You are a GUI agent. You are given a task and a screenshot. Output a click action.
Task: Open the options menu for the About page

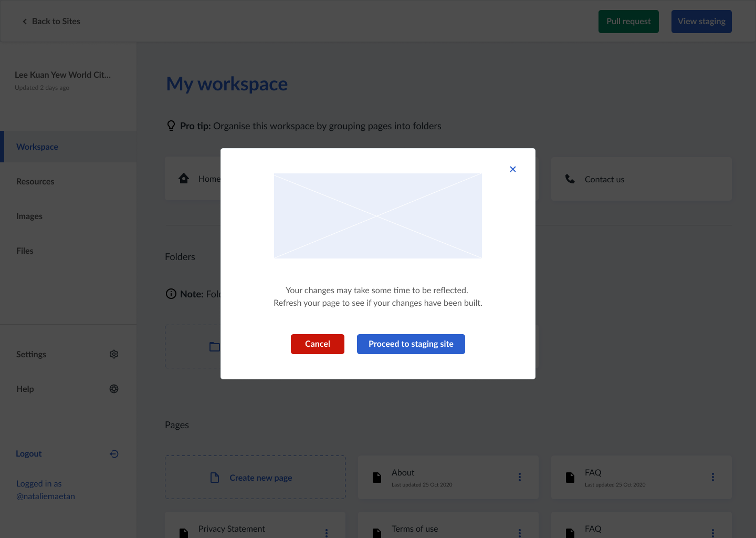point(519,477)
